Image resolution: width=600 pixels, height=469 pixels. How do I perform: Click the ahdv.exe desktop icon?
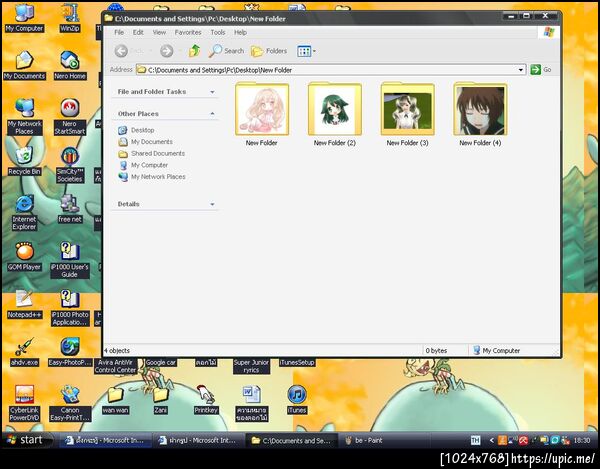(24, 352)
